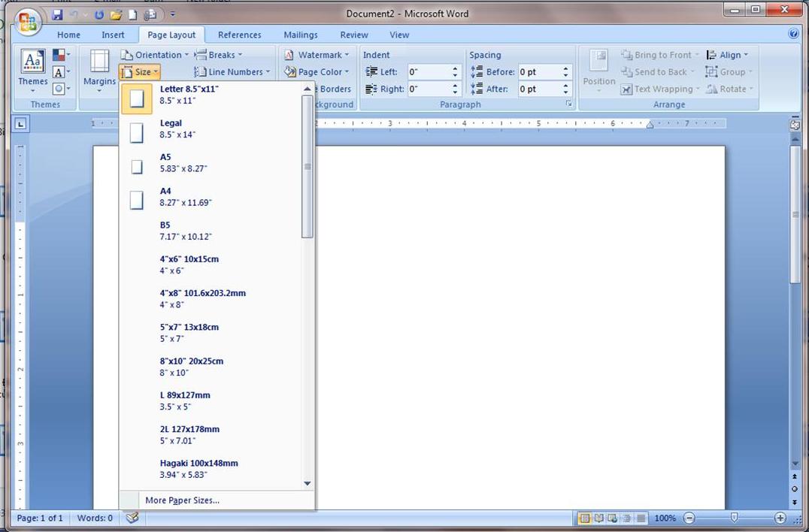Select the Page Layout tab

pos(171,35)
